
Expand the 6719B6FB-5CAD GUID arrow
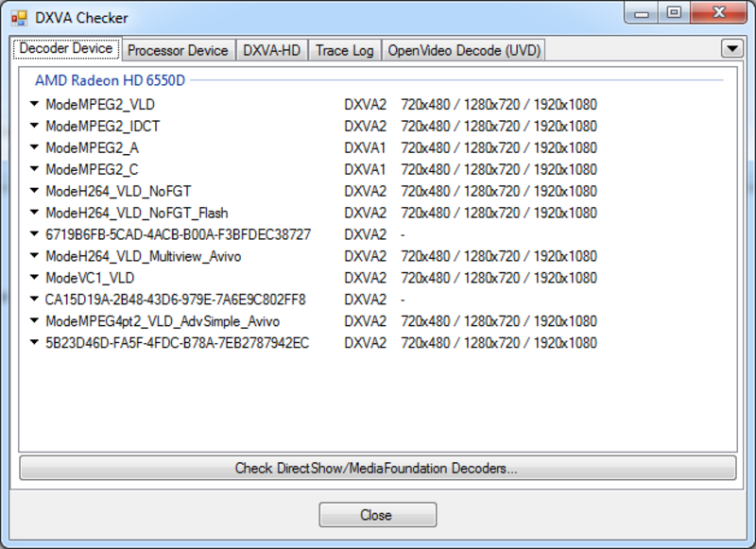point(34,233)
